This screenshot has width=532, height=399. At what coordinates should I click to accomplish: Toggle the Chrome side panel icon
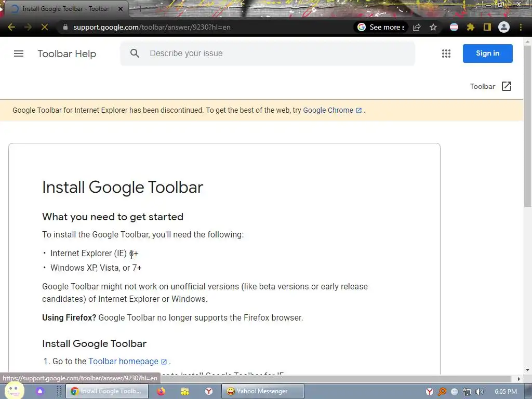pos(487,27)
